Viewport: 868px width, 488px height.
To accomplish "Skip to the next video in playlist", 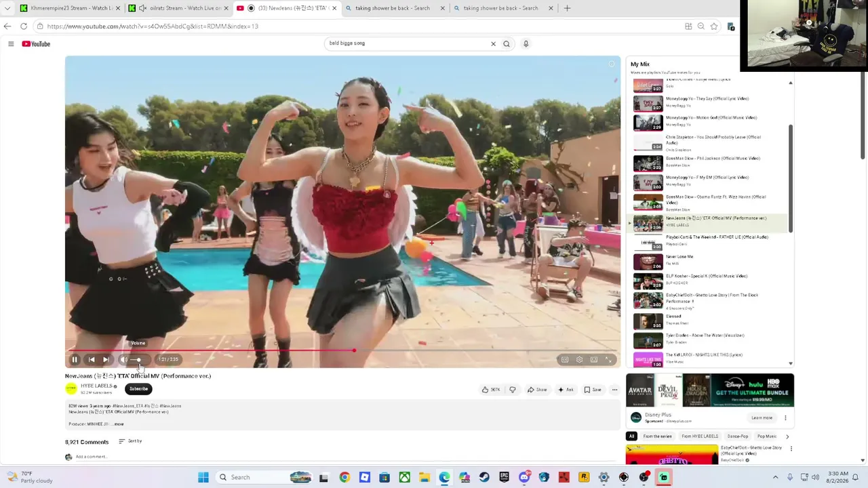I will [106, 360].
